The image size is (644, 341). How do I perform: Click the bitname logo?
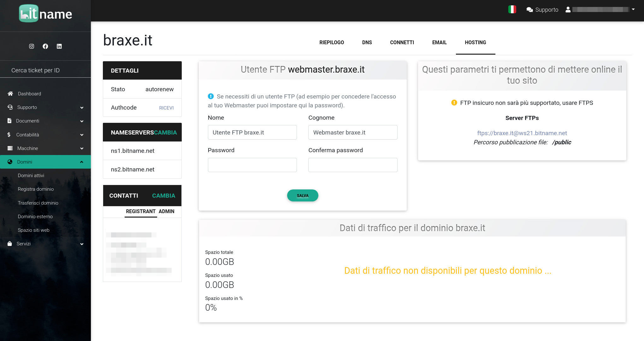[x=45, y=14]
